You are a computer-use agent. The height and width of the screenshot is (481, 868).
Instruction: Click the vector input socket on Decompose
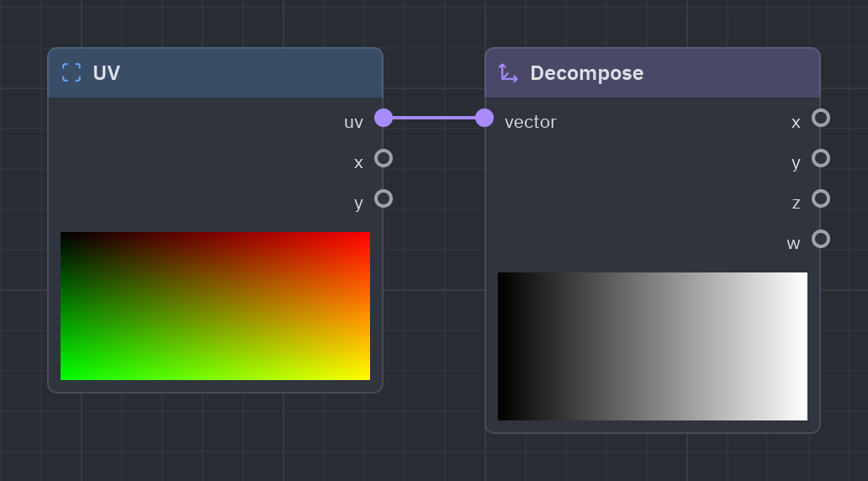(484, 118)
